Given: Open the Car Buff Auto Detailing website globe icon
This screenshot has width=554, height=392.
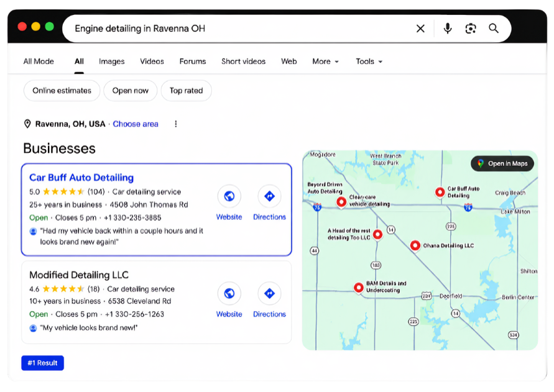Looking at the screenshot, I should tap(229, 196).
